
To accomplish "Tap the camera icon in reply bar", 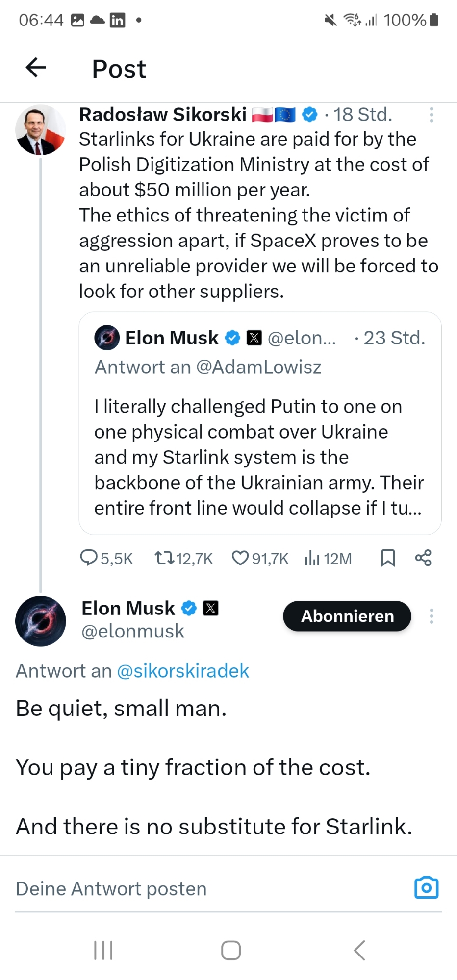I will click(x=426, y=887).
